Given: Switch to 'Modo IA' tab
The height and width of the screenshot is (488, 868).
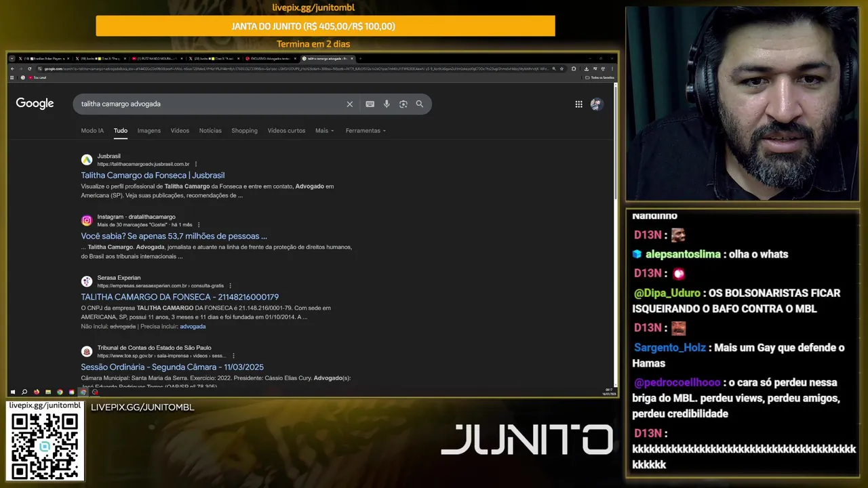Looking at the screenshot, I should (x=92, y=131).
